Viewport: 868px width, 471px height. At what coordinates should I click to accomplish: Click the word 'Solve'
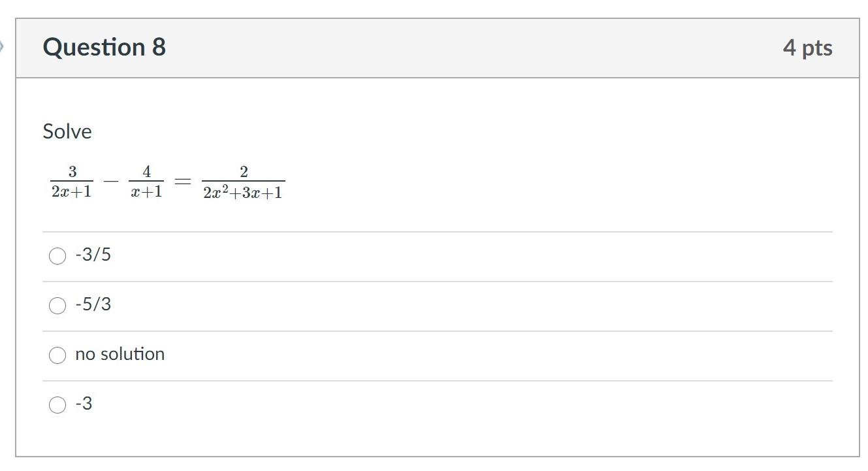click(66, 131)
